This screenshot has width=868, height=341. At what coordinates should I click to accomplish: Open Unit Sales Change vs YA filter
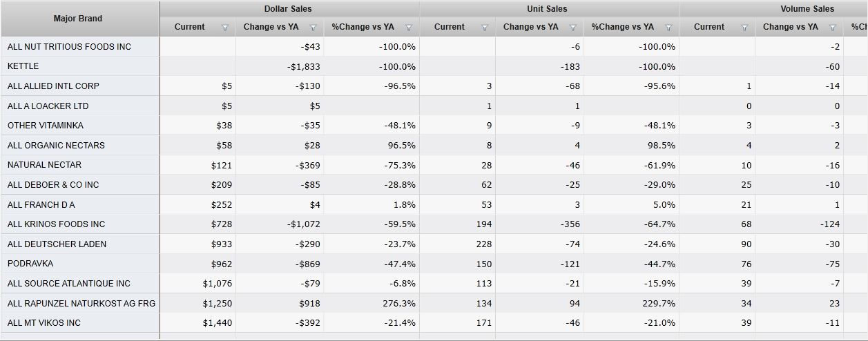[x=573, y=28]
